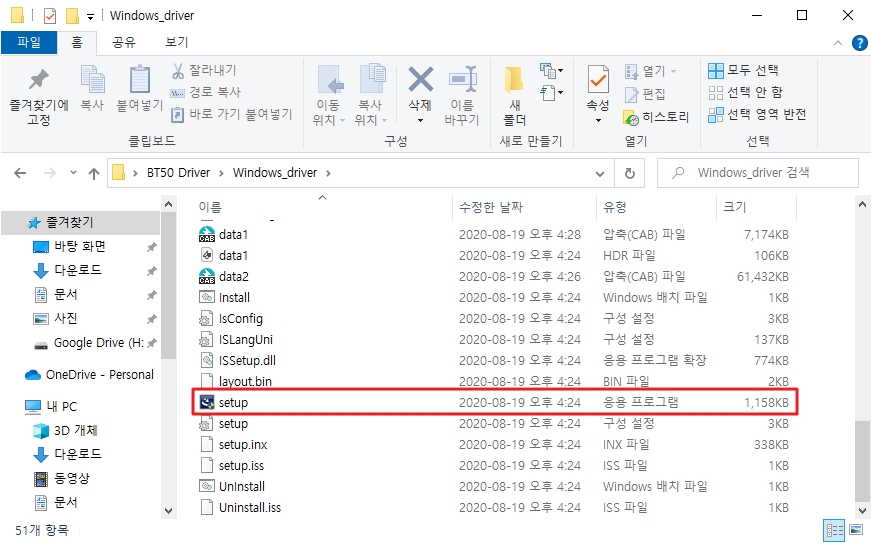Open the 파일 (File) tab

click(29, 42)
